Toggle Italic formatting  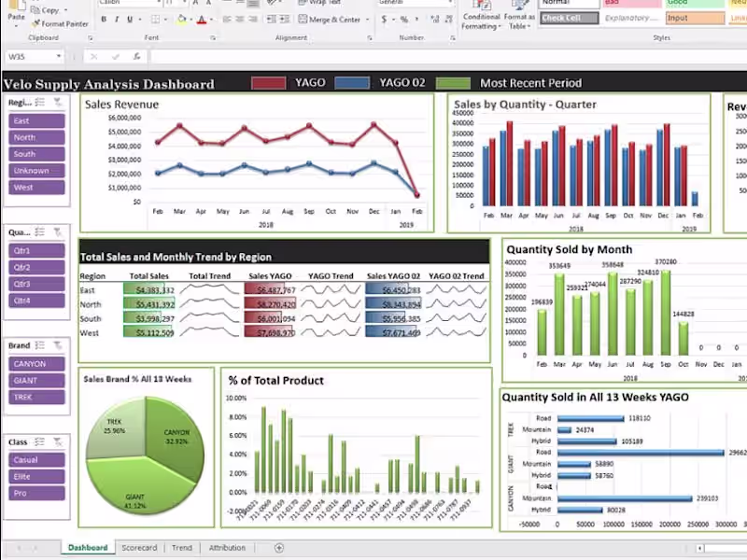(116, 20)
